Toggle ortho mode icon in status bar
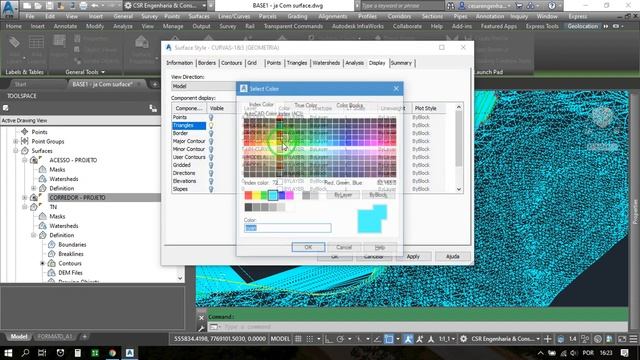The height and width of the screenshot is (360, 640). coord(329,339)
